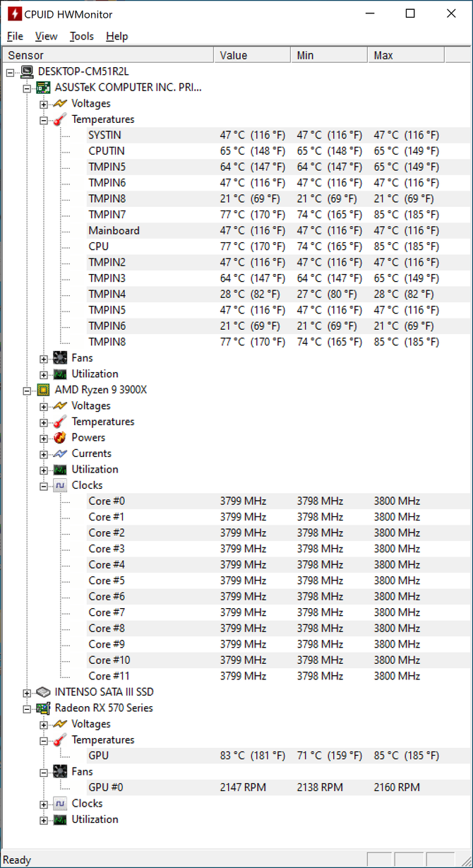This screenshot has height=868, width=473.
Task: Click the Ready status bar text
Action: tap(17, 860)
